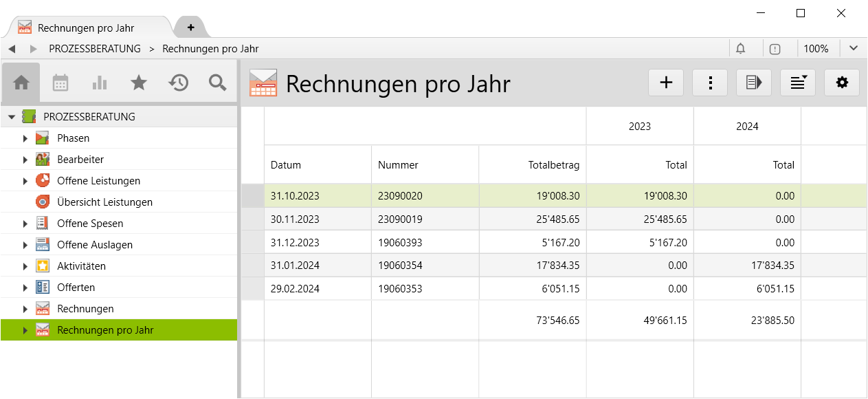Click PROZESSBERATUNG in the breadcrumb

[95, 49]
